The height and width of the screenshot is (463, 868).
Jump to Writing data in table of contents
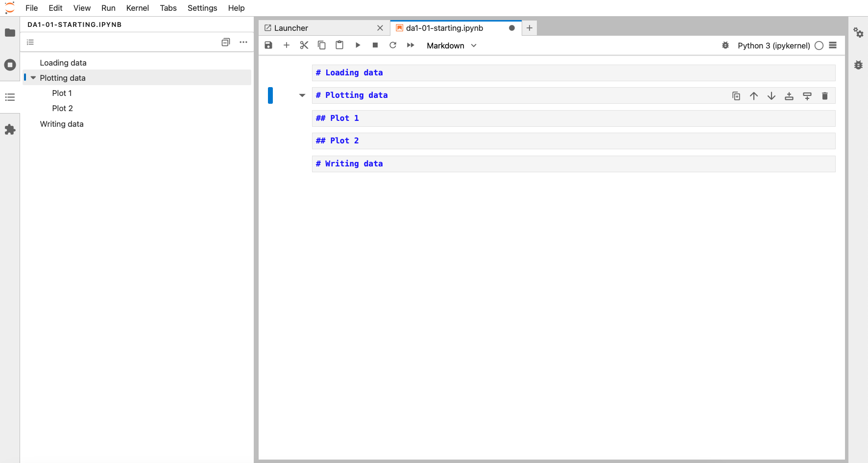[62, 124]
